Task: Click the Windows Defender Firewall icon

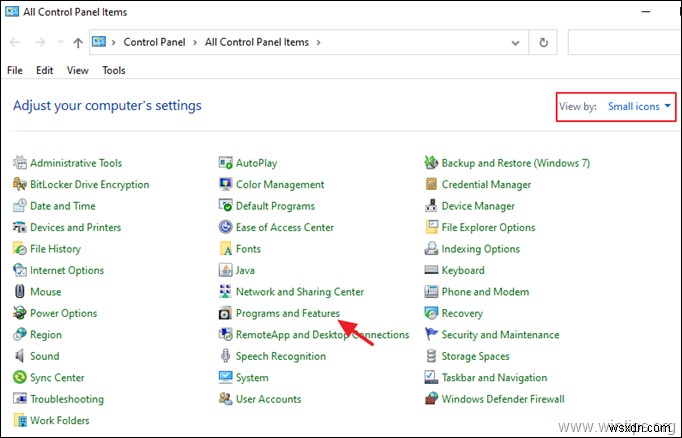Action: coord(432,400)
